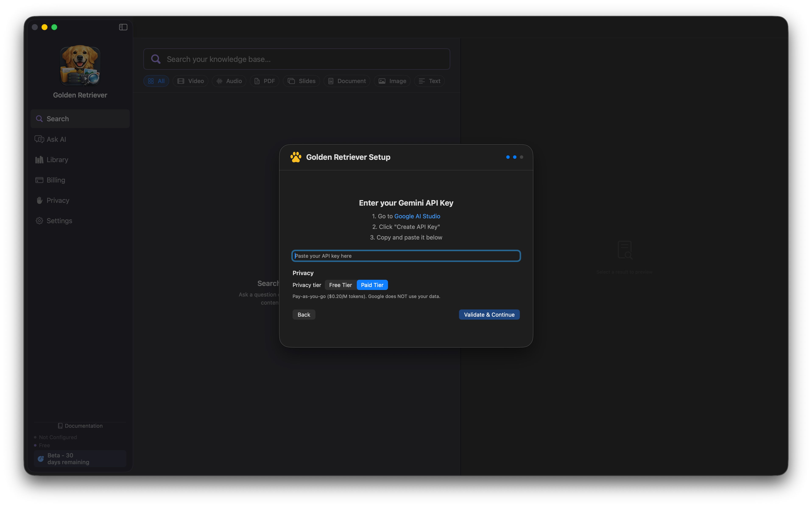Viewport: 812px width, 507px height.
Task: Click the Pay-as-you-go description text
Action: coord(366,296)
